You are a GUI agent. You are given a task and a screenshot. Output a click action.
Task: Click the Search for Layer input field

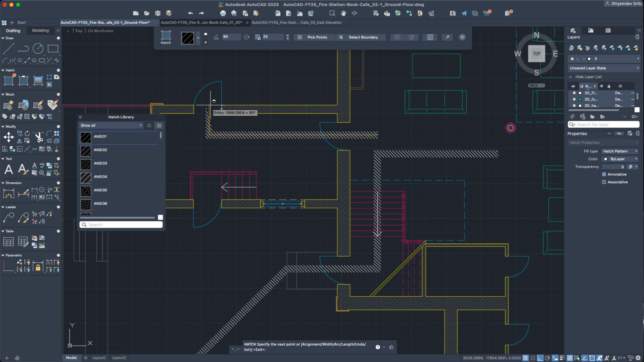click(x=604, y=124)
